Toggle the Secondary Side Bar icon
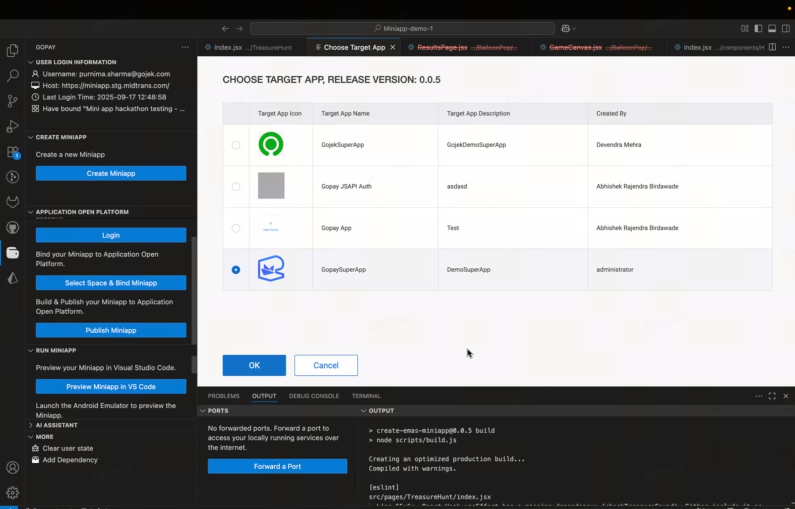This screenshot has height=509, width=795. pyautogui.click(x=786, y=28)
